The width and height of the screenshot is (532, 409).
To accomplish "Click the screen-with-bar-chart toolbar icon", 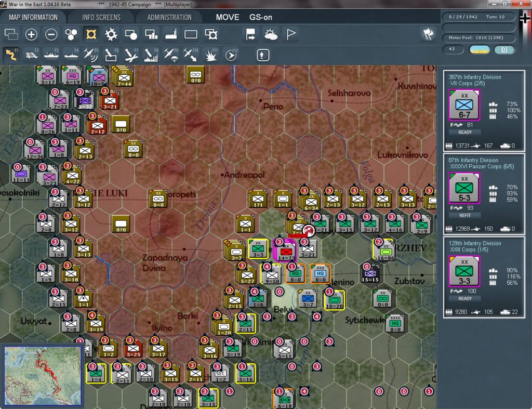I will pos(151,34).
